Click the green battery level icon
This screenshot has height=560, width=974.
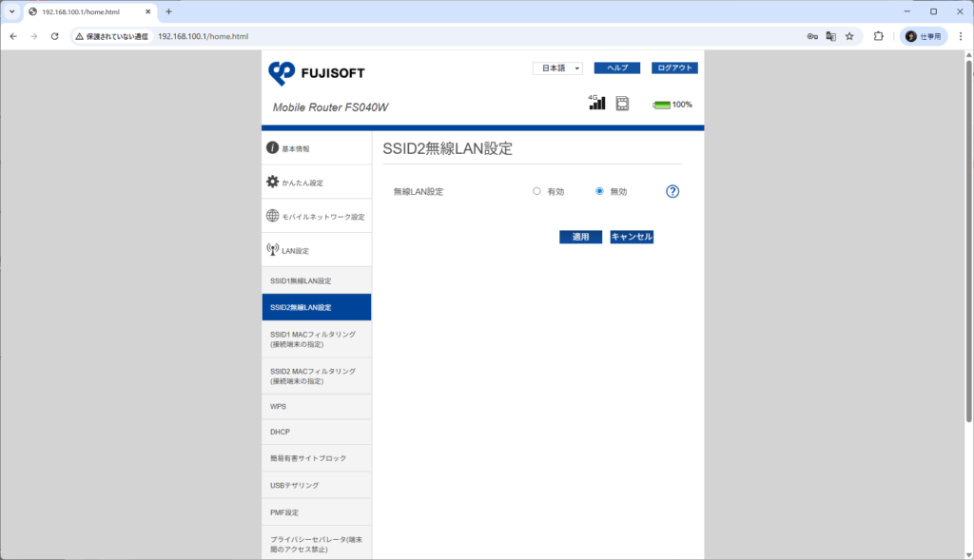661,105
